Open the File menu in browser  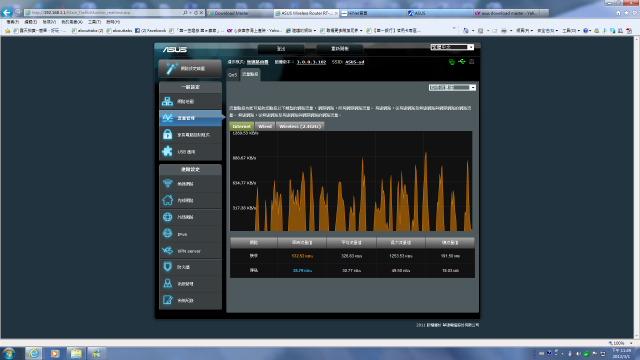(x=13, y=22)
